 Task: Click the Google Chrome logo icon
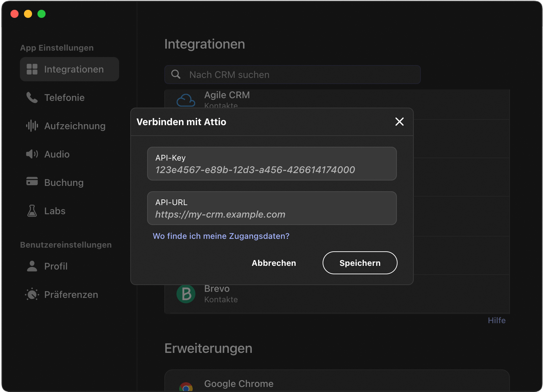(186, 387)
